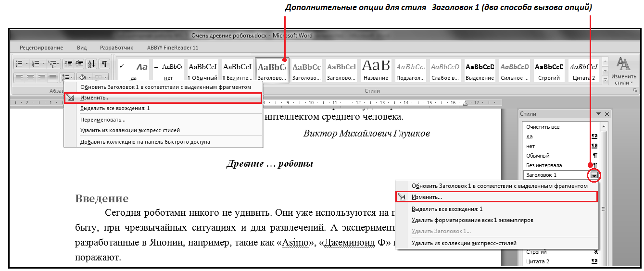Switch to the Рецензирование ribbon tab

point(41,48)
